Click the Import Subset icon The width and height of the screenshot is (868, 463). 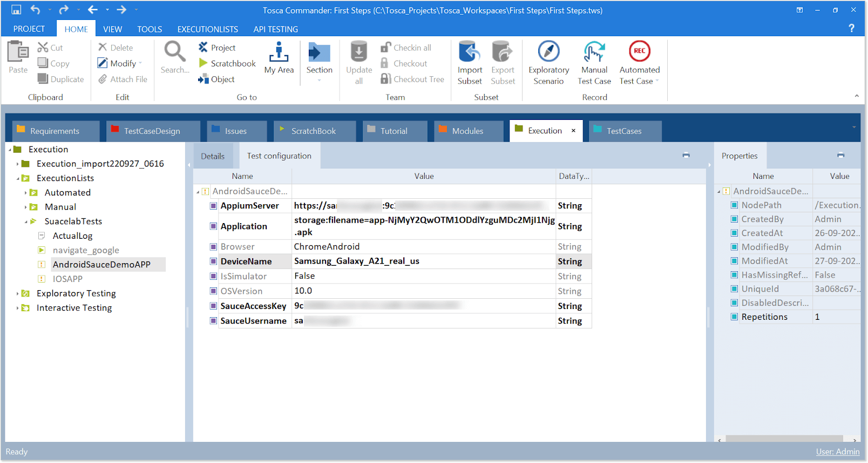pos(470,52)
